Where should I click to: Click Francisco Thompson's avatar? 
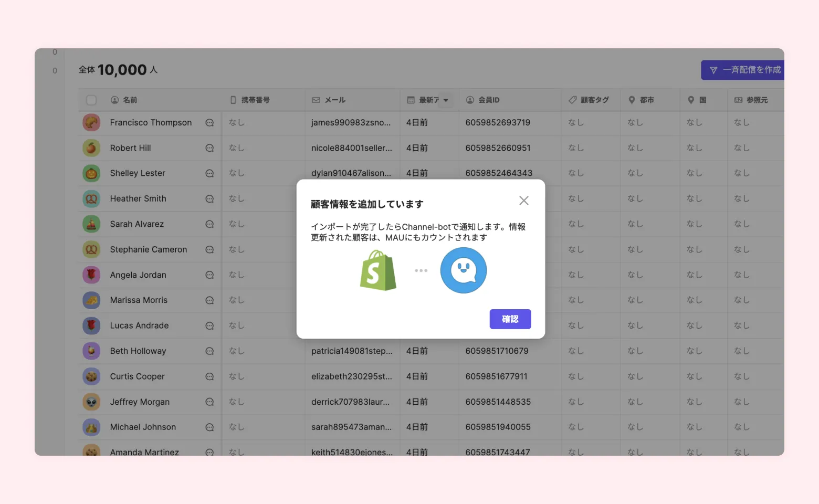click(x=91, y=122)
